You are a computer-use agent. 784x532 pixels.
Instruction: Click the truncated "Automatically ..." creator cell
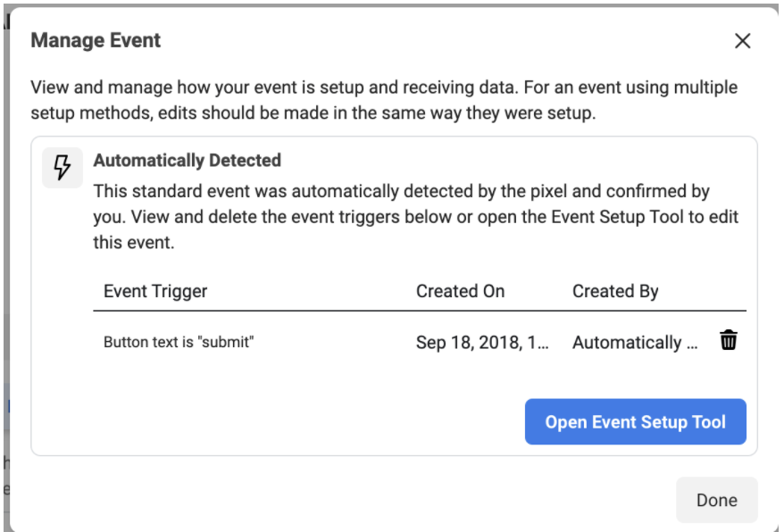(635, 343)
